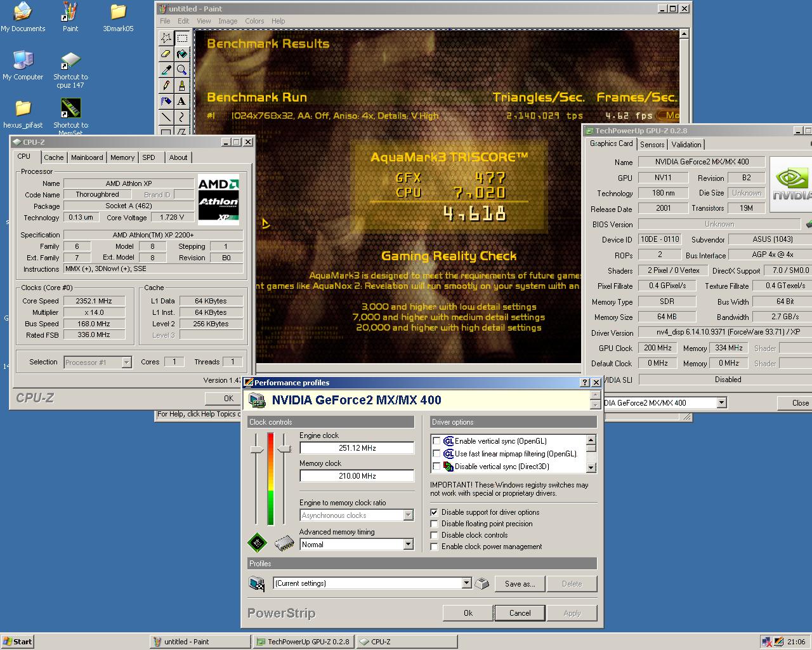Choose the Eraser tool in Paint
Screen dimensions: 812x650
click(x=166, y=54)
